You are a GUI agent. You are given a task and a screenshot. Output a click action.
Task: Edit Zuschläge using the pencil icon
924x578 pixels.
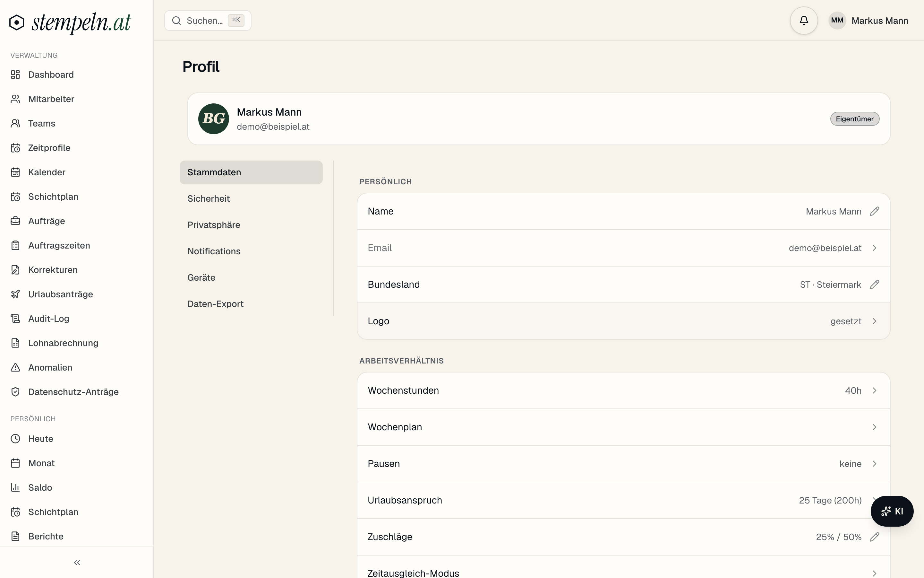(x=874, y=537)
